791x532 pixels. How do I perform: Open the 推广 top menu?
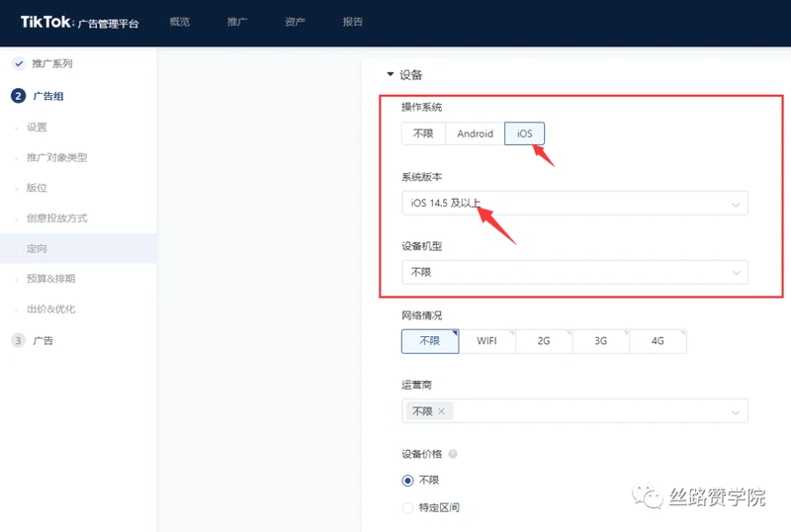237,22
